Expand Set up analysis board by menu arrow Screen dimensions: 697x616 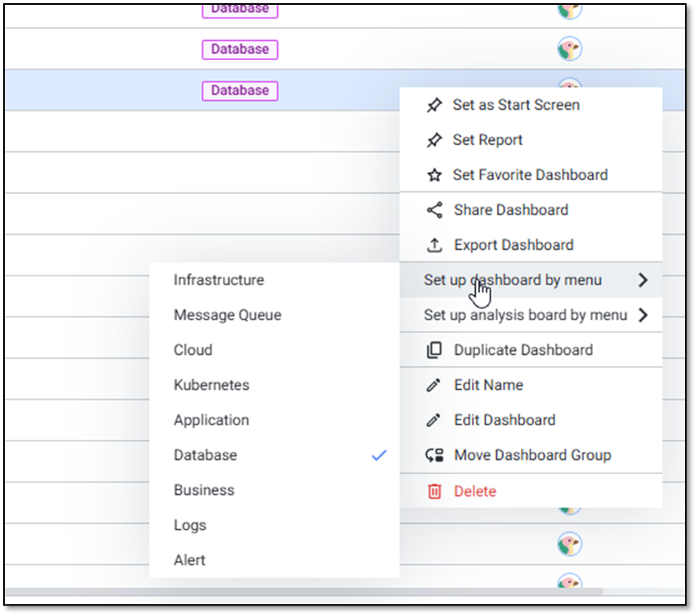point(643,316)
